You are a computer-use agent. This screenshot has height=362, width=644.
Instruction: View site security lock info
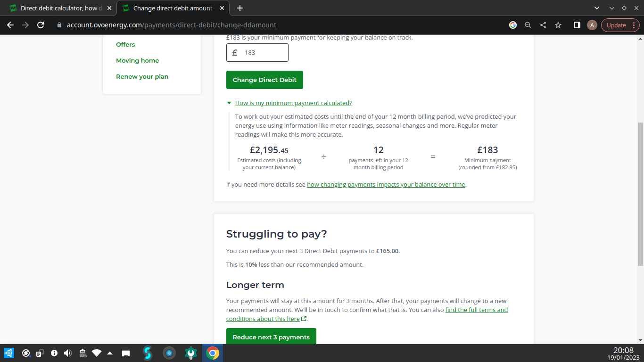point(59,25)
